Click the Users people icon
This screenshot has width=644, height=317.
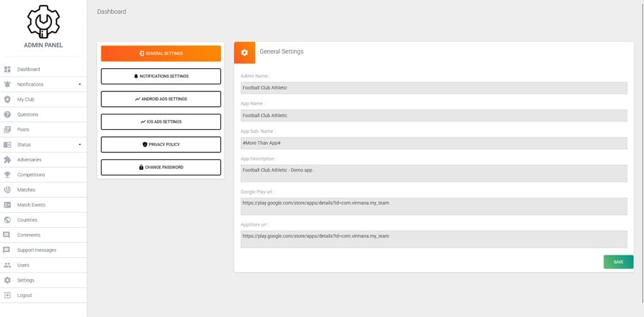tap(7, 265)
